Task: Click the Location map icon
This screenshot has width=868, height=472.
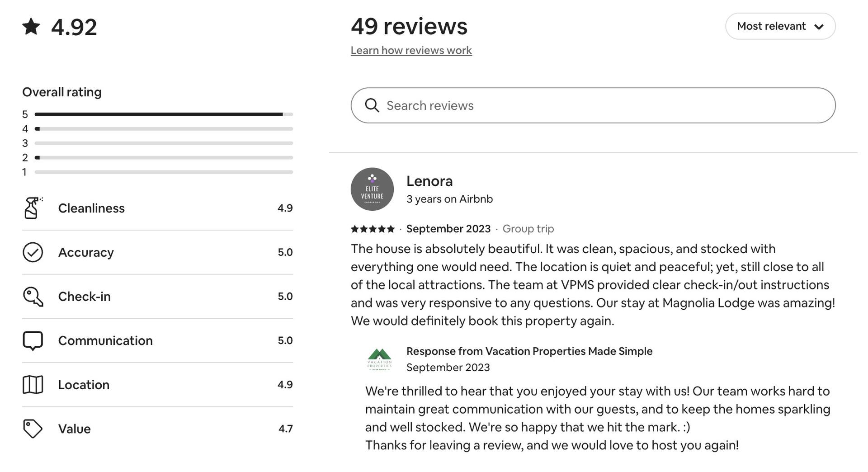Action: pyautogui.click(x=33, y=385)
